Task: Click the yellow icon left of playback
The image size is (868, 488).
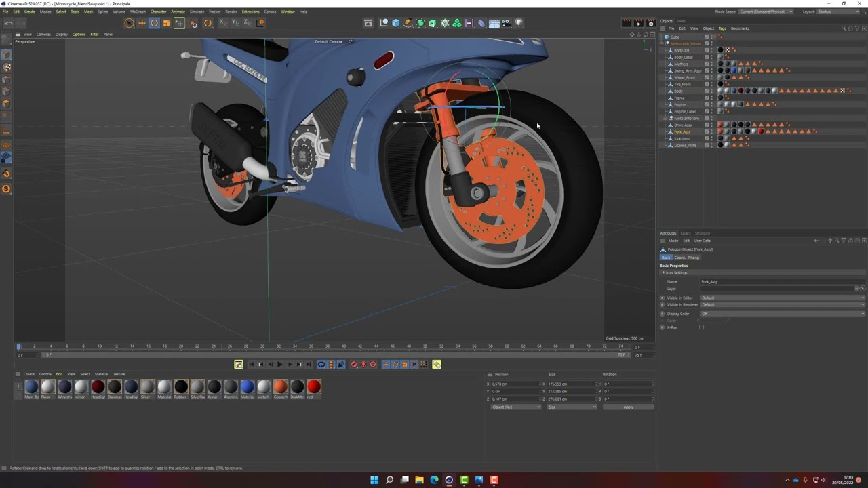Action: tap(239, 365)
